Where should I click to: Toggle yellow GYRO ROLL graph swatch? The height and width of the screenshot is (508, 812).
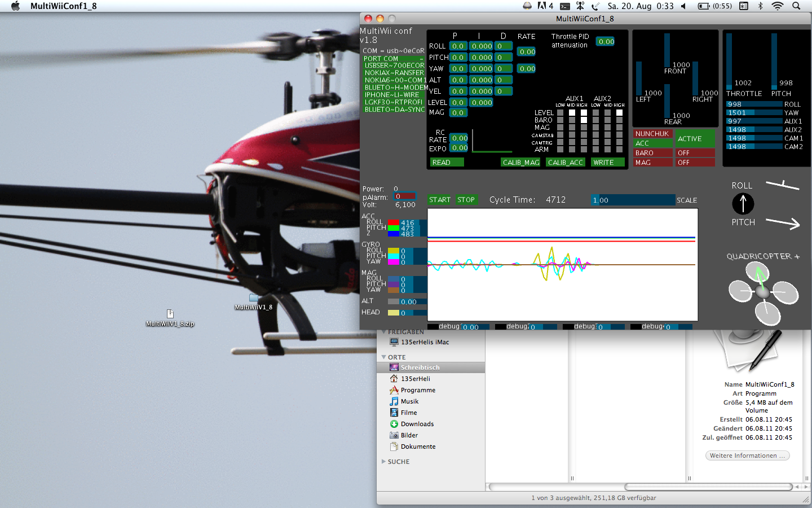[393, 251]
